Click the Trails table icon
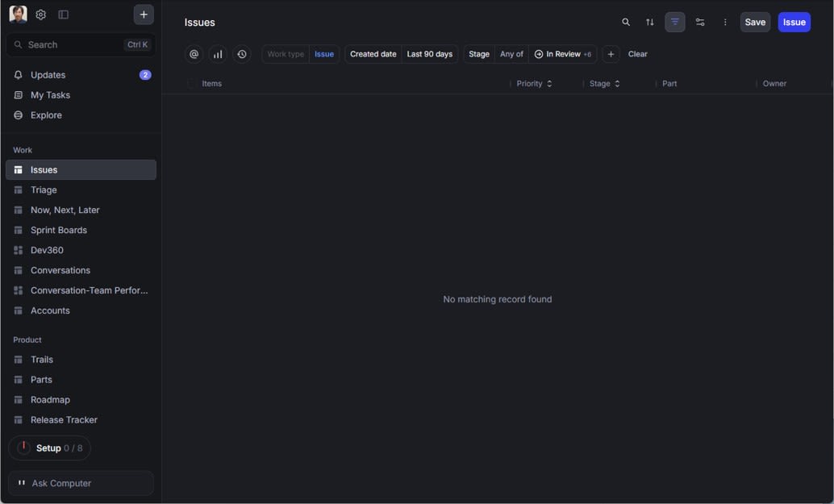834x504 pixels. [18, 360]
